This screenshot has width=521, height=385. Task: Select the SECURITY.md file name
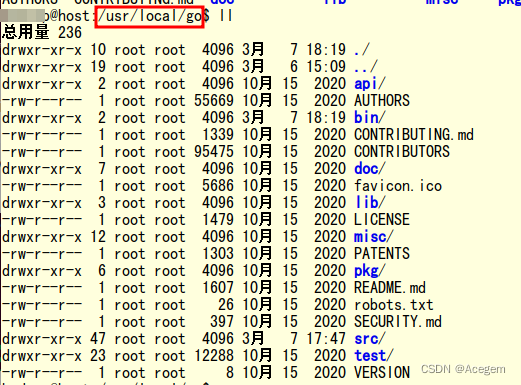coord(398,322)
